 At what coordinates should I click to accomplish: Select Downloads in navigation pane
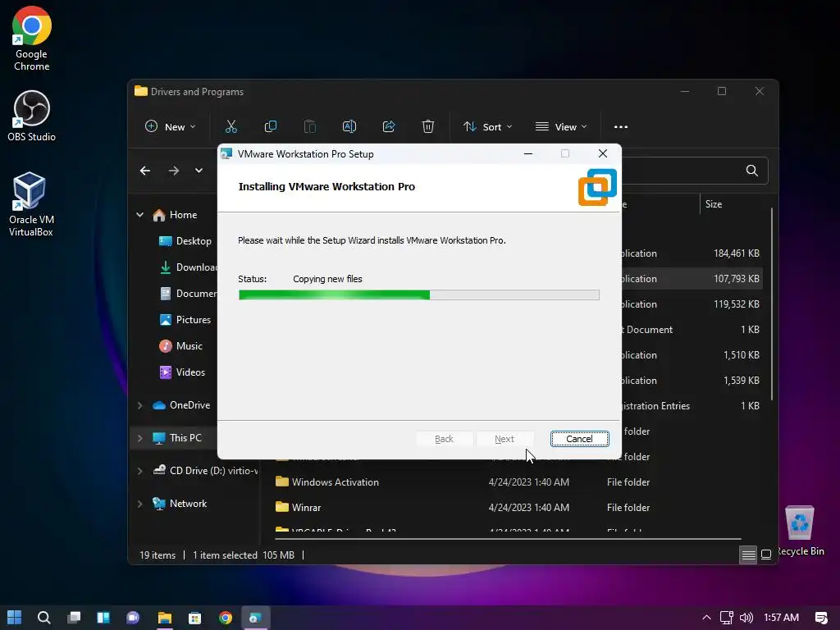tap(189, 267)
